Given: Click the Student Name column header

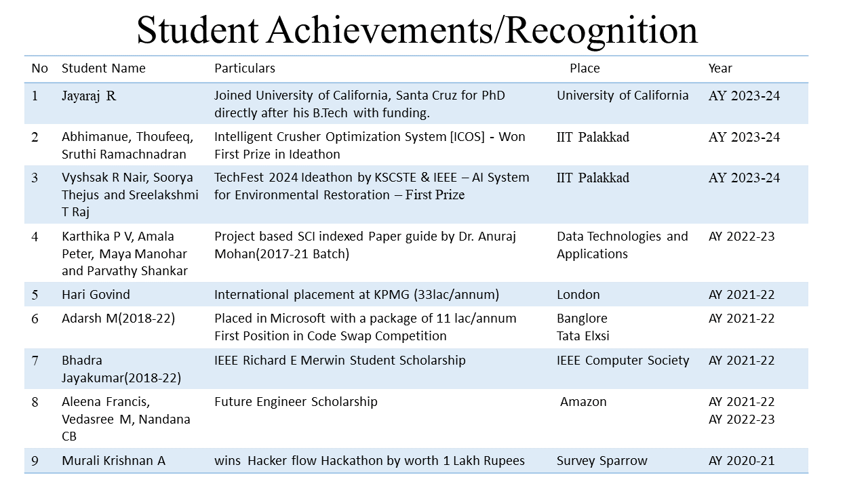Looking at the screenshot, I should 103,68.
